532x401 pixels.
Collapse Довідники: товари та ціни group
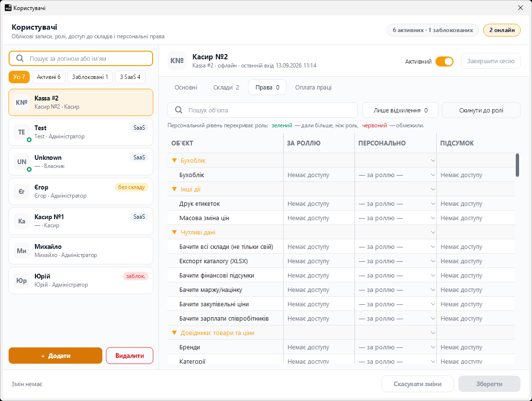coord(175,333)
